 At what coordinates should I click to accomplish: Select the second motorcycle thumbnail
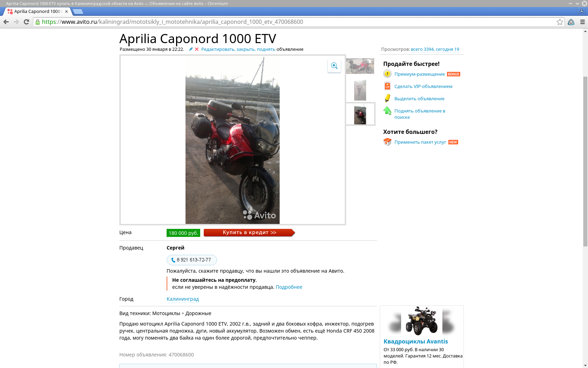[x=360, y=90]
